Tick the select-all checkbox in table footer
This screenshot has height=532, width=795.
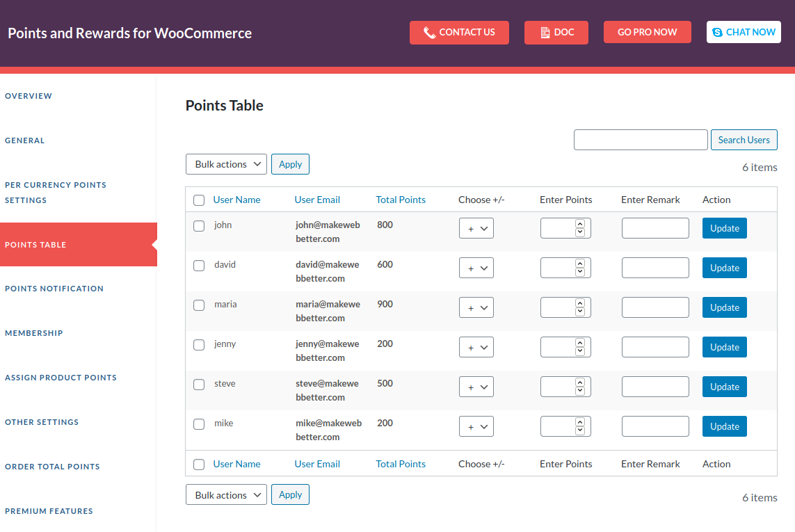(199, 465)
